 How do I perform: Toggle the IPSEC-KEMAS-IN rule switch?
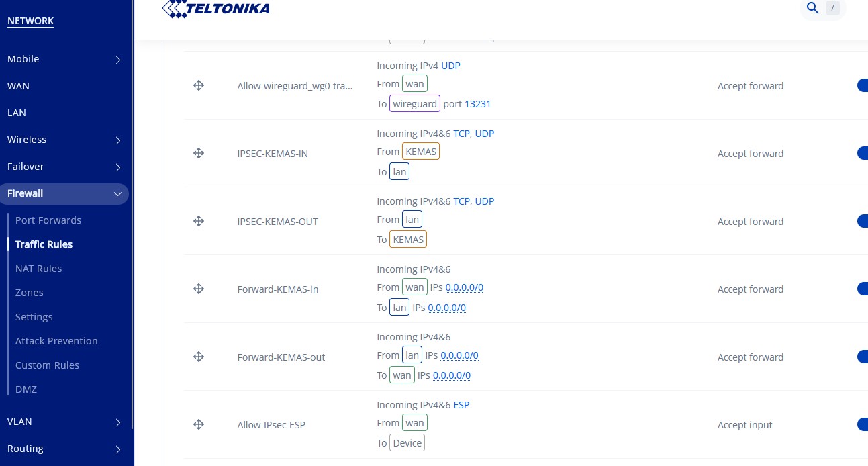862,153
